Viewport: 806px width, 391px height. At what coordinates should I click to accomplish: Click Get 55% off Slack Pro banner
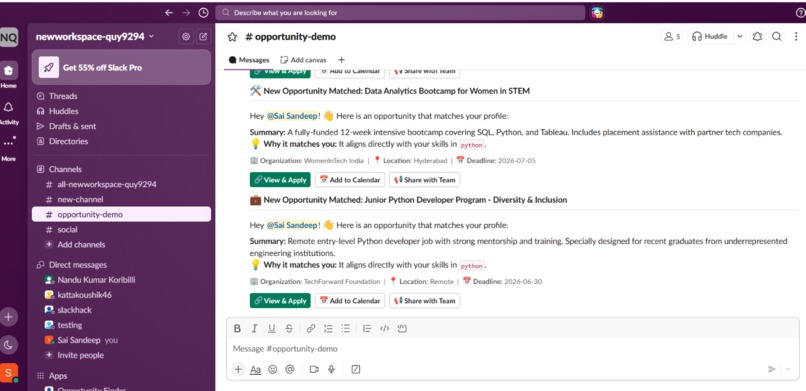tap(121, 67)
